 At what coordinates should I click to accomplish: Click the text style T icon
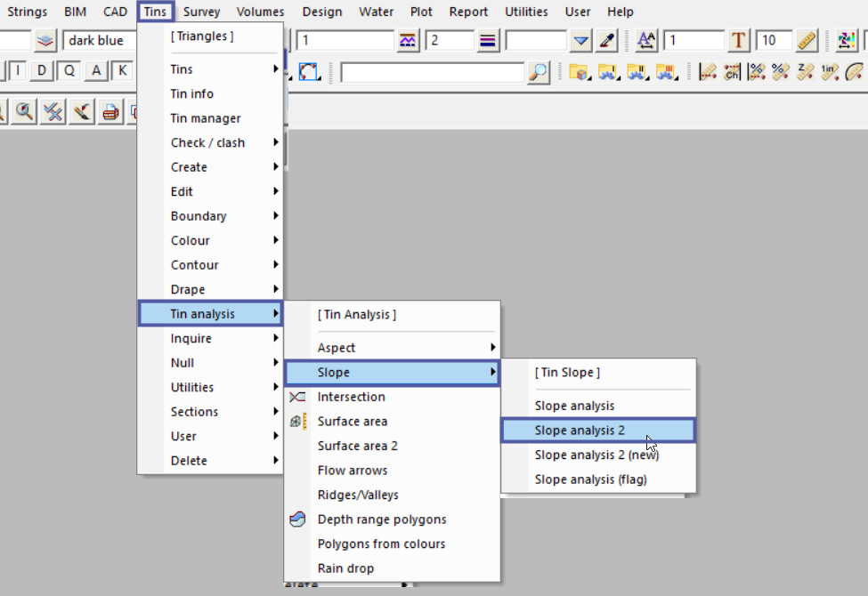[x=738, y=41]
